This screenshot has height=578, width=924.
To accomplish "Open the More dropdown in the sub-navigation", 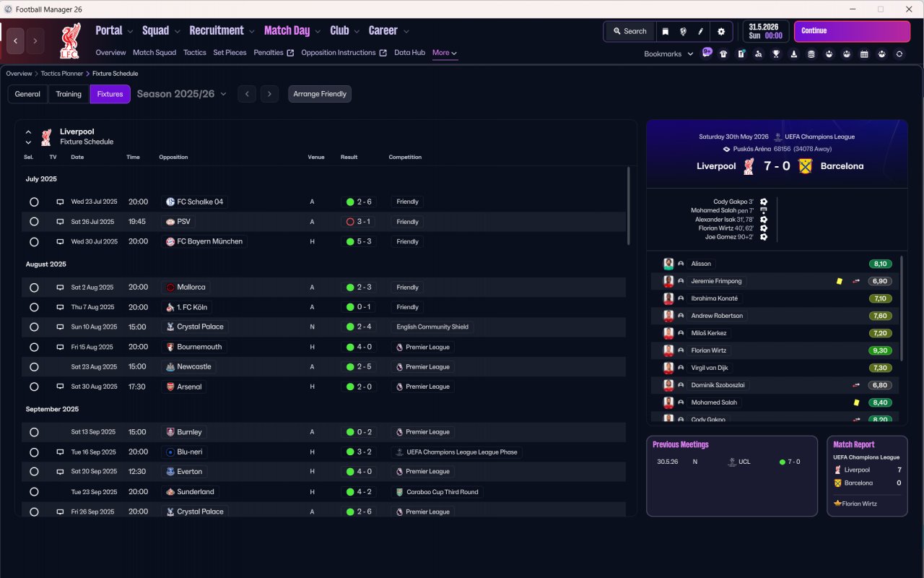I will point(445,53).
